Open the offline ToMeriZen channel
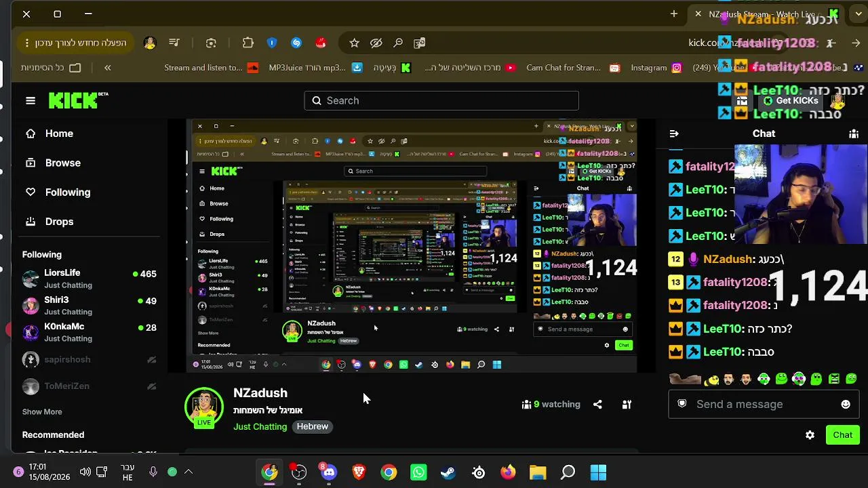The height and width of the screenshot is (488, 868). (90, 386)
